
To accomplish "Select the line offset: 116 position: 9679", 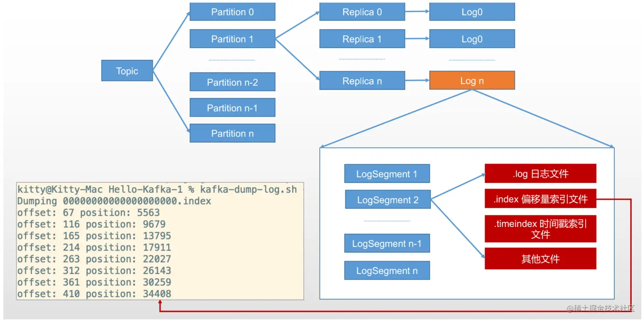I will click(x=92, y=224).
